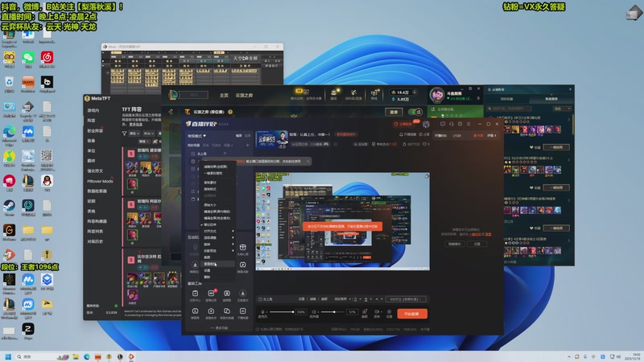Choose 截图 in the context menu
644x362 pixels.
click(x=207, y=257)
